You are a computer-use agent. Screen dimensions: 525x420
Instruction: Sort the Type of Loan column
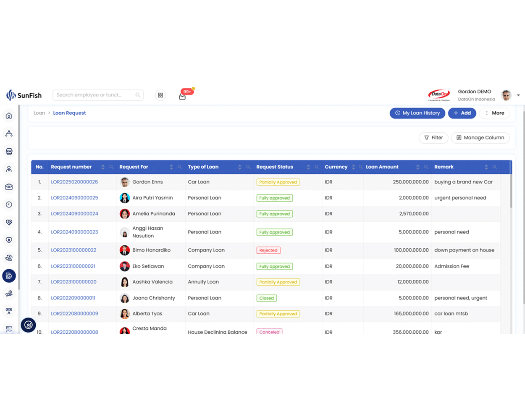[240, 167]
